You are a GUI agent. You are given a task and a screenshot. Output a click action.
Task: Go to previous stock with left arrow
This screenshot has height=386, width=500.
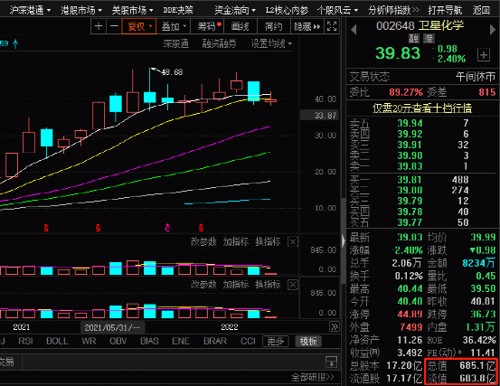pyautogui.click(x=354, y=30)
